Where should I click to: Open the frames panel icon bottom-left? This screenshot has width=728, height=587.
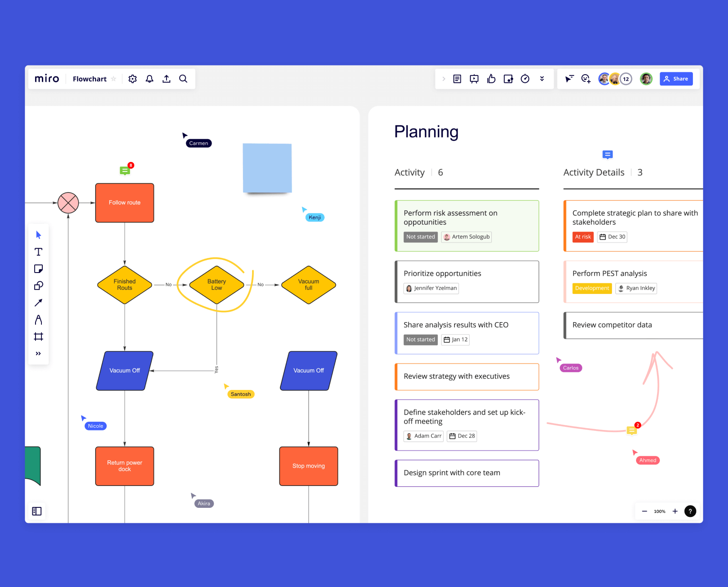click(x=37, y=511)
